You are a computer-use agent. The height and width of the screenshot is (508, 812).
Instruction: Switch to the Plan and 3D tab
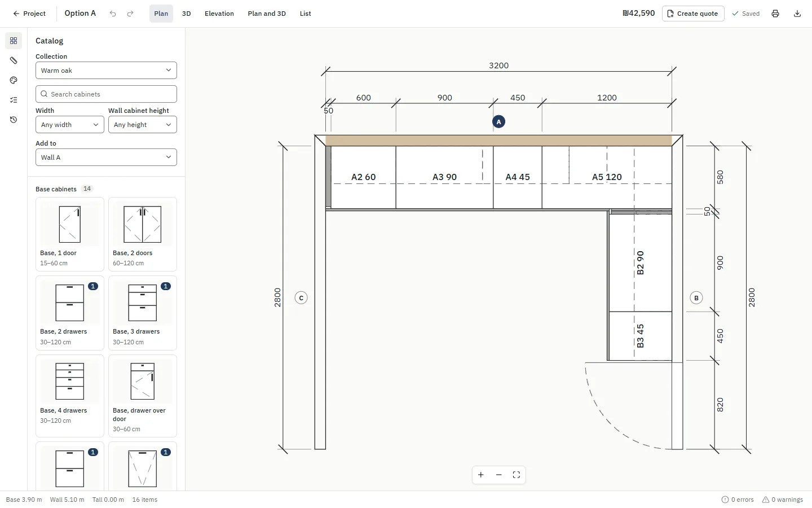pyautogui.click(x=267, y=14)
